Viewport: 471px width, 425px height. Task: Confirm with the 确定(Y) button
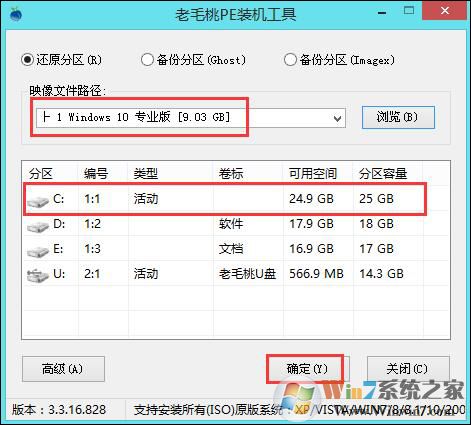(x=308, y=369)
